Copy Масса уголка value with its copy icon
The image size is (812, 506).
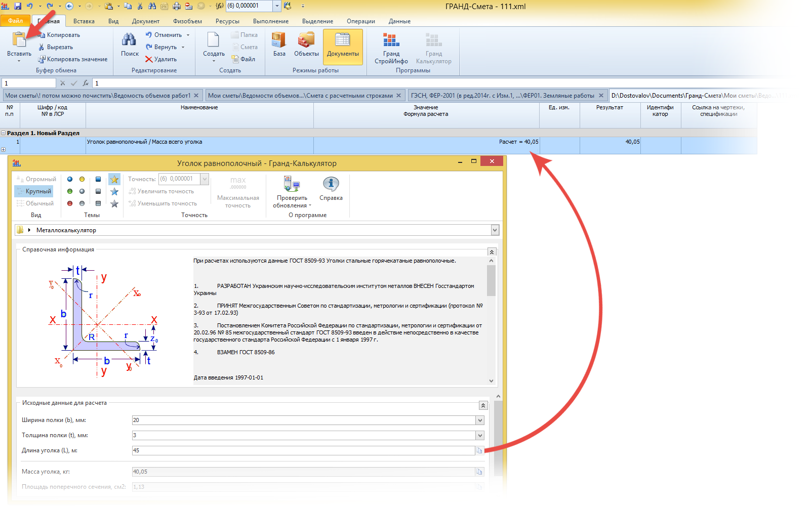point(479,472)
